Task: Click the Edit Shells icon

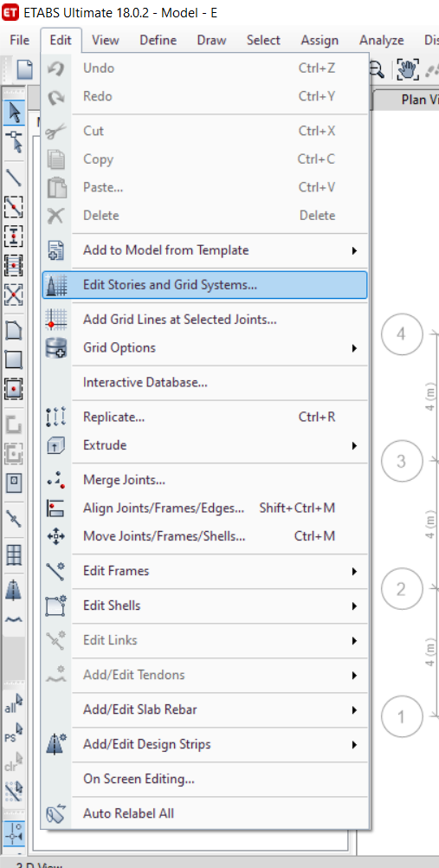Action: tap(56, 606)
